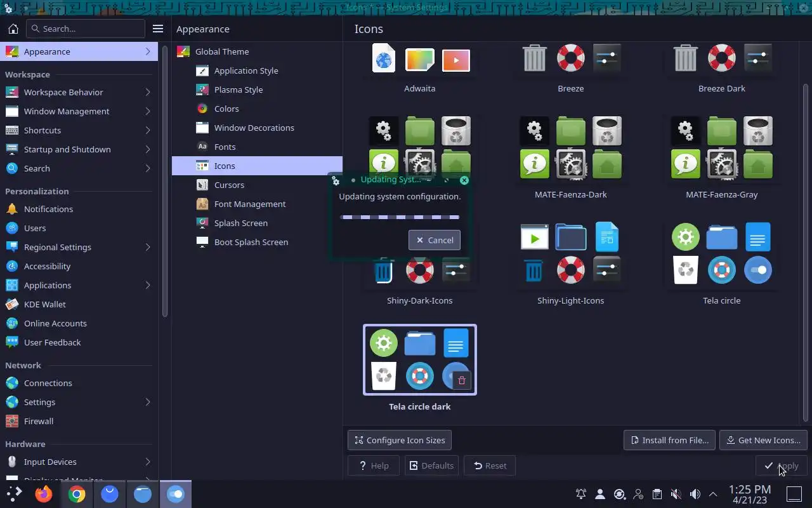Click the Boot Splash Screen icon
Screen dimensions: 812x508
click(x=202, y=242)
